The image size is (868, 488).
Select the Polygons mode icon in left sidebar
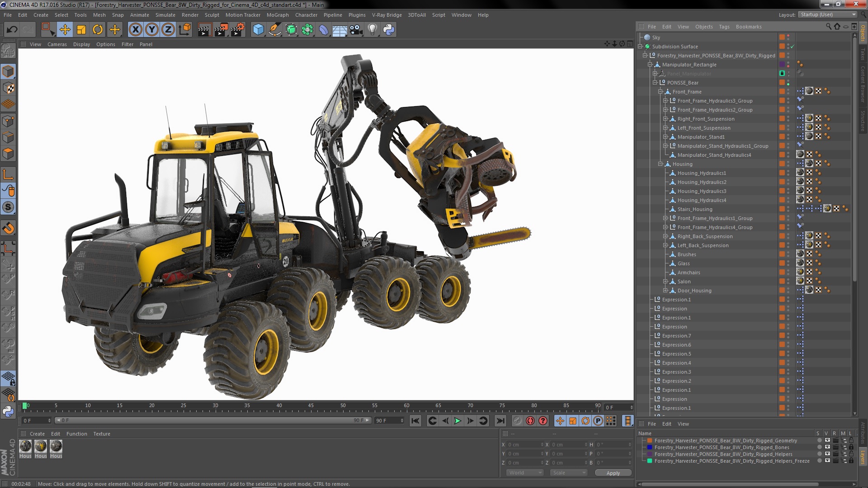pos(8,154)
